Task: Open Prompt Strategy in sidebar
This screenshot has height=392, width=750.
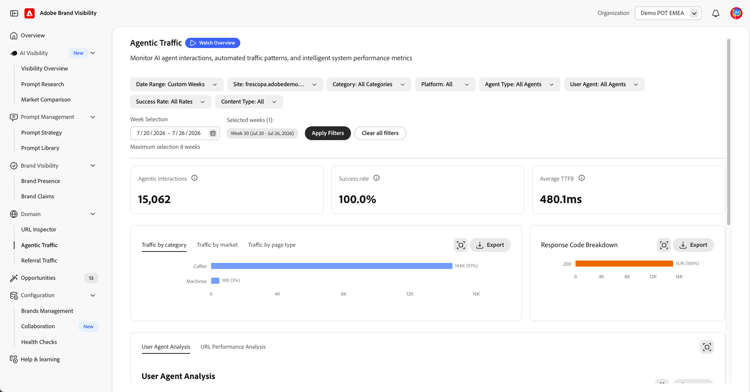Action: click(42, 133)
